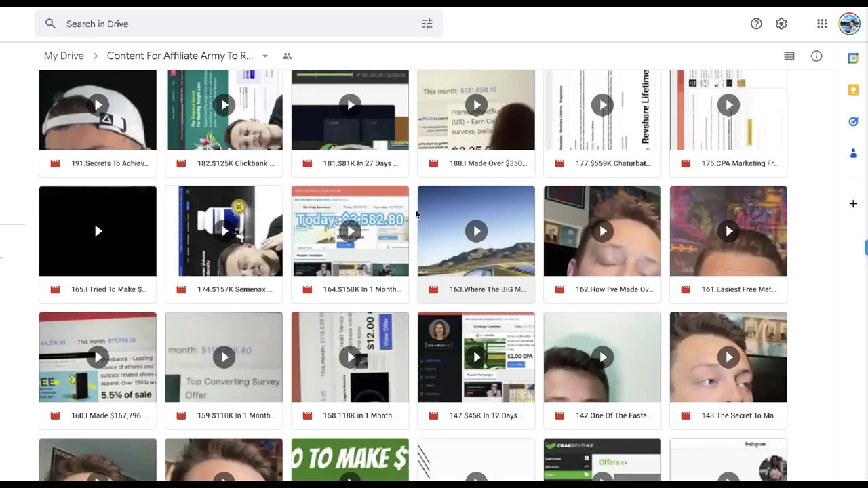868x488 pixels.
Task: Show details via the info icon
Action: [x=816, y=56]
